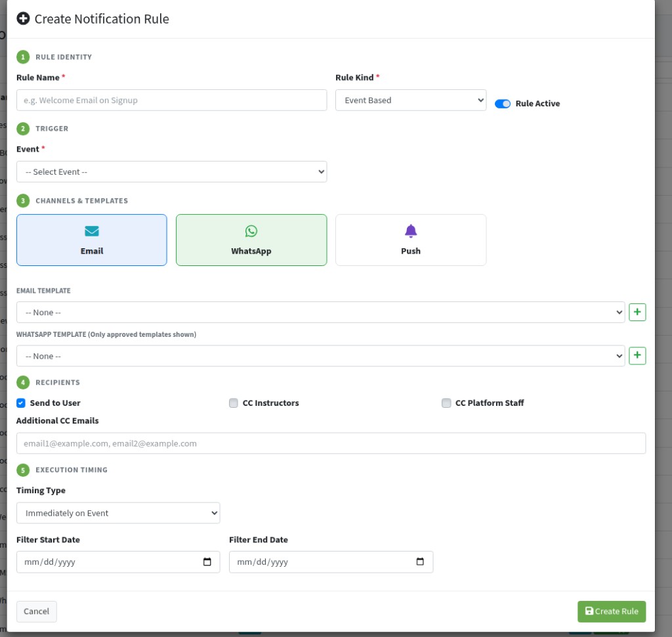Click the Filter Start Date field
Viewport: 672px width, 637px height.
click(118, 562)
